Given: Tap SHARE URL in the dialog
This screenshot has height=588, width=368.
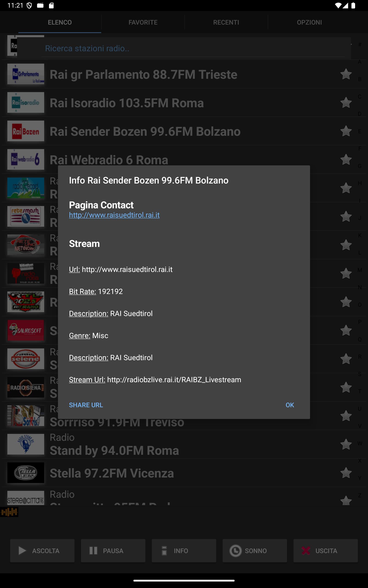Looking at the screenshot, I should click(86, 405).
